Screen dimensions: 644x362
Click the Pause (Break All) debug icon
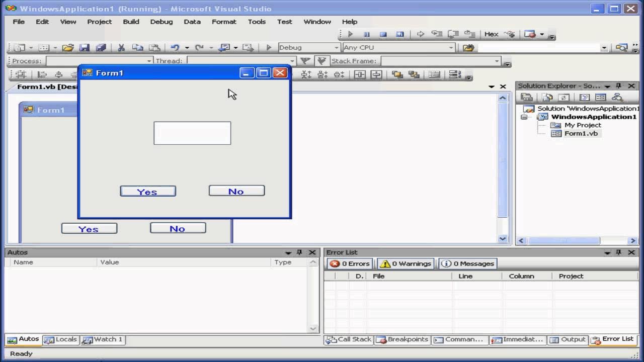click(x=367, y=34)
